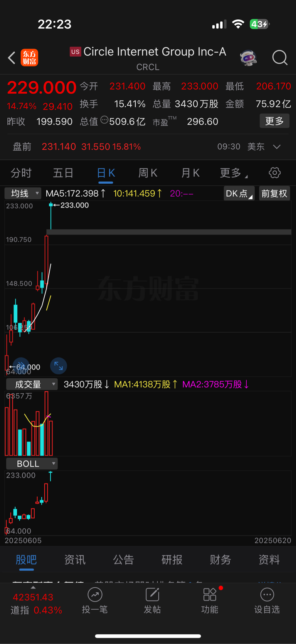Tap the MA1:4138万股 volume label

click(146, 384)
